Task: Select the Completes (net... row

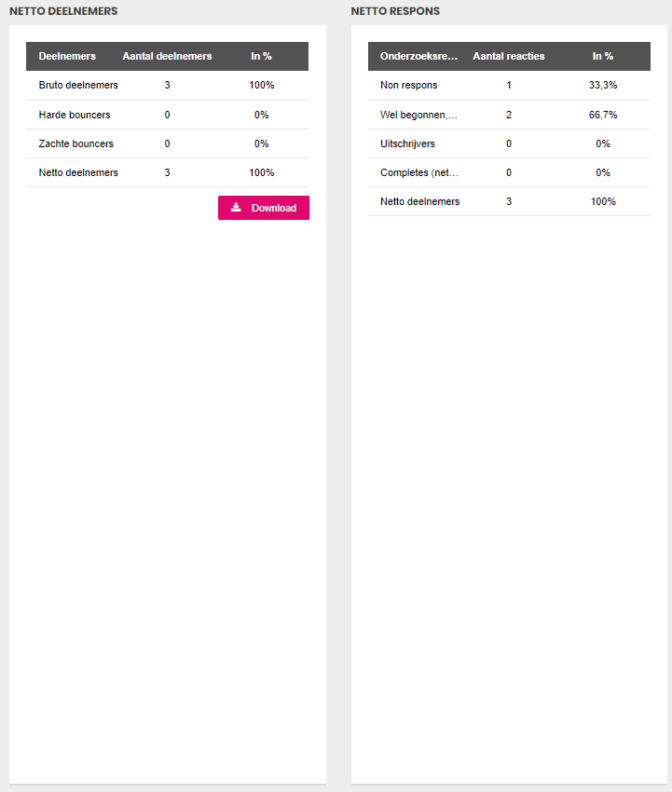Action: [509, 172]
